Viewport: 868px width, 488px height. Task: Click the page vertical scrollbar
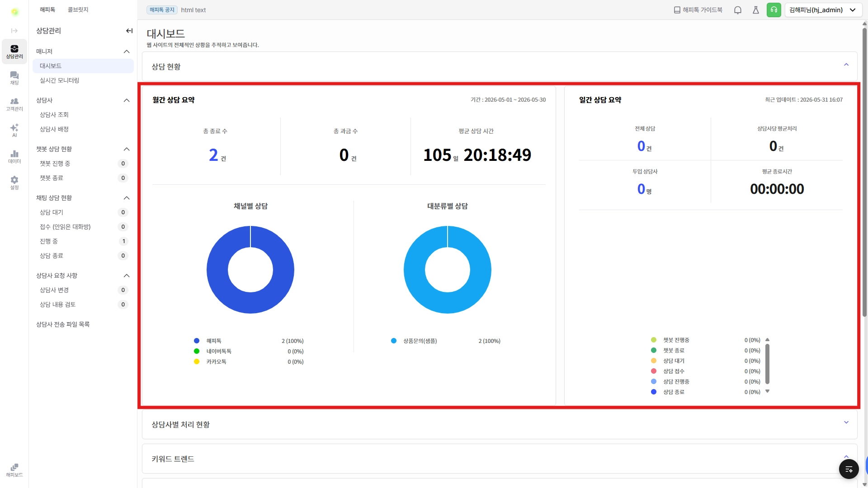(x=864, y=172)
